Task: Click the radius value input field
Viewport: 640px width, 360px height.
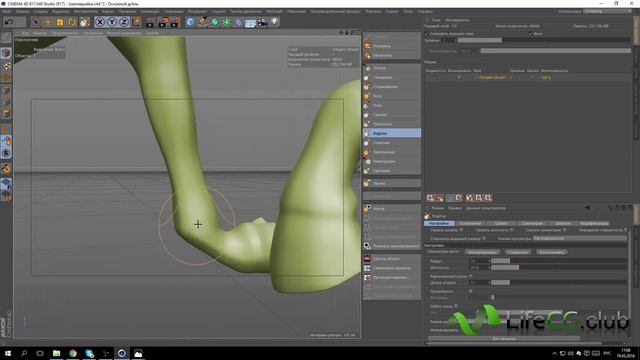Action: (x=478, y=260)
